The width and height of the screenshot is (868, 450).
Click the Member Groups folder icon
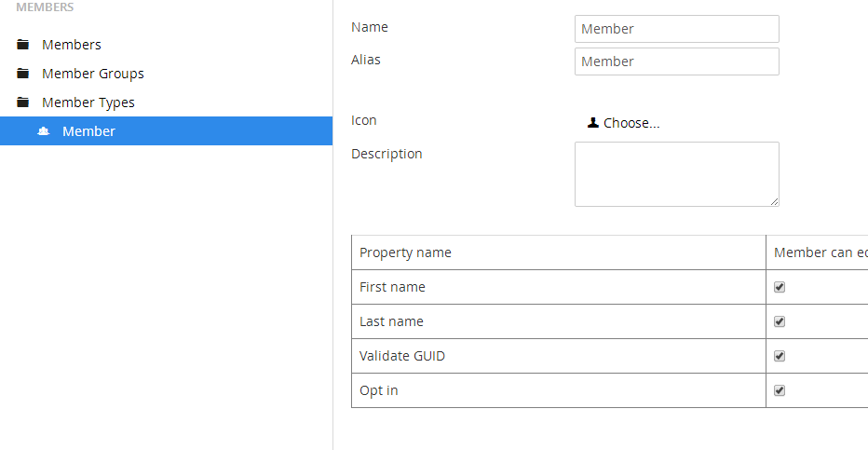pos(22,73)
